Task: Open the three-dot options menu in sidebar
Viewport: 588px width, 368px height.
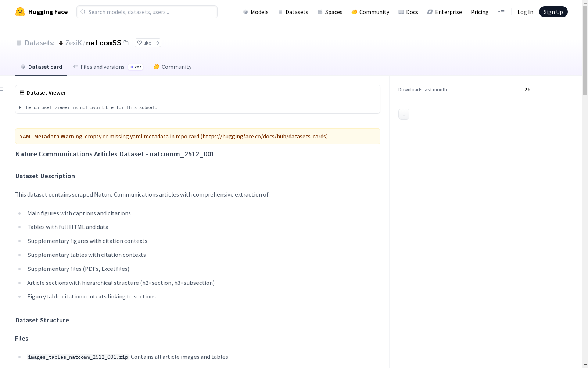Action: [404, 114]
